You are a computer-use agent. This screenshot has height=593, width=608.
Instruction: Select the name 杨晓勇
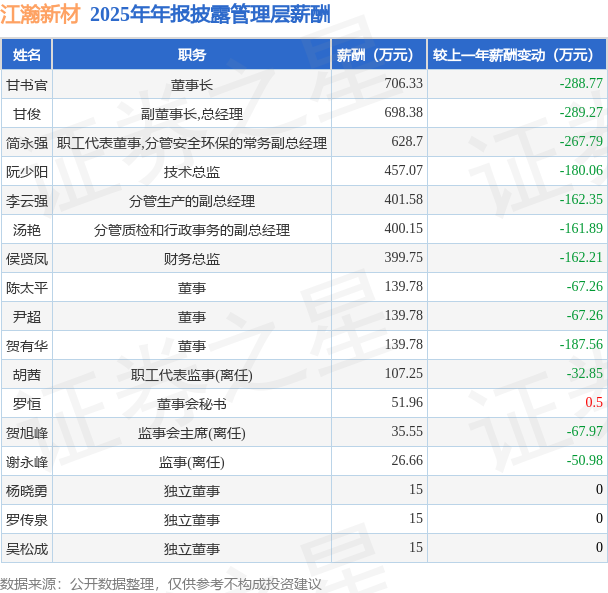[27, 491]
